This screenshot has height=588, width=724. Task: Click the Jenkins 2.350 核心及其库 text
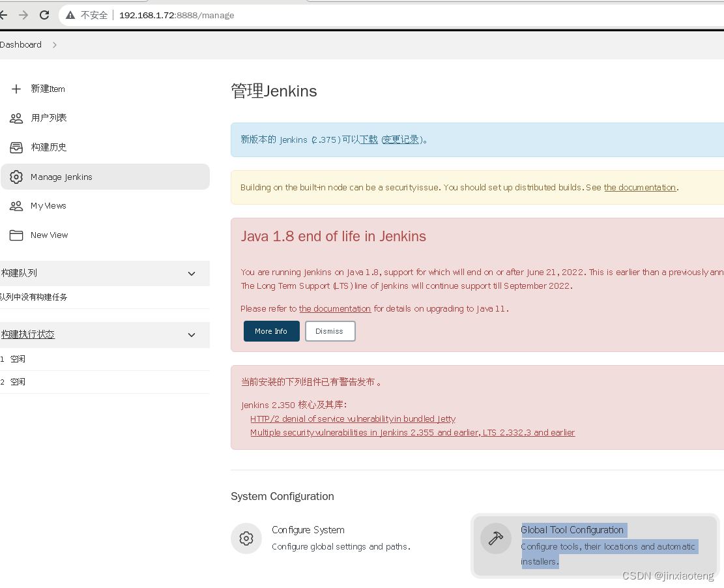point(293,405)
